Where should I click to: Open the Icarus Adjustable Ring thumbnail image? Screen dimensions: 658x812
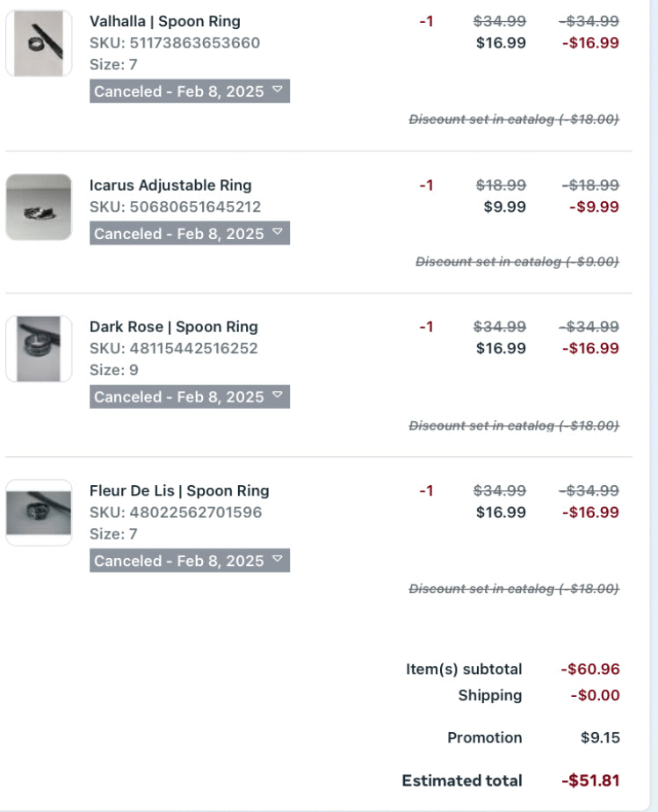coord(39,207)
